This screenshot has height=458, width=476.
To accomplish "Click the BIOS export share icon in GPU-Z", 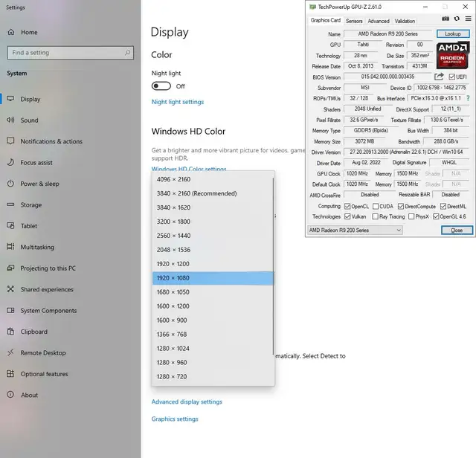I will pos(439,77).
